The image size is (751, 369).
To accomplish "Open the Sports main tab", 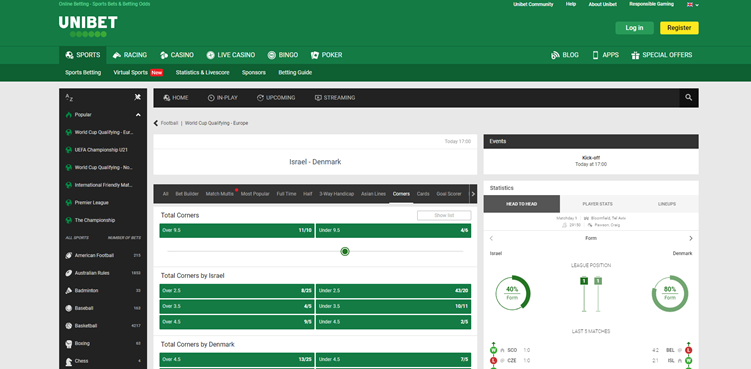I will (83, 55).
